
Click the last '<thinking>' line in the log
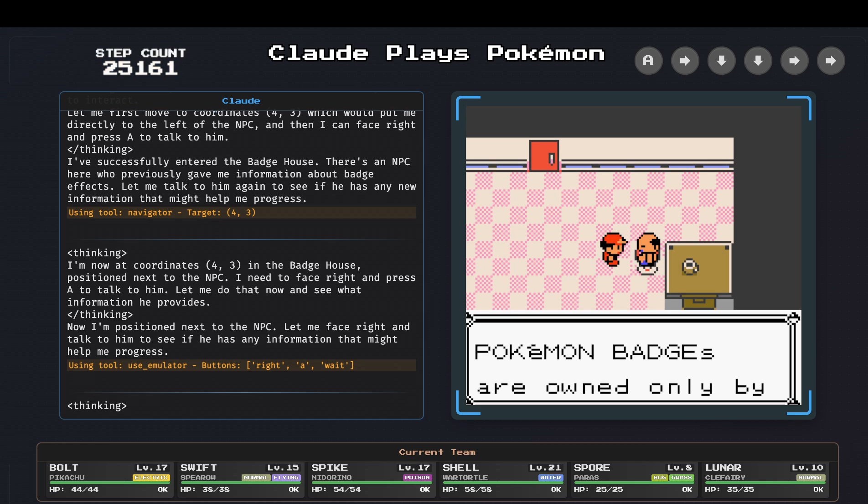(x=97, y=405)
